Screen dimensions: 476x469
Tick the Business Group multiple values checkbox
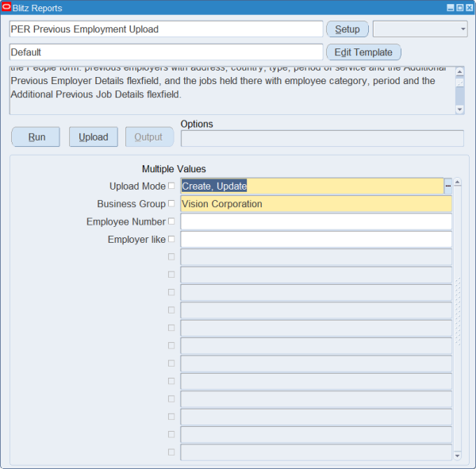171,203
